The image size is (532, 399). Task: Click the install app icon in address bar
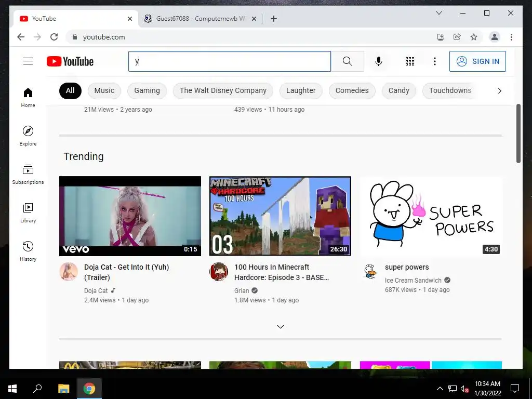[x=441, y=37]
